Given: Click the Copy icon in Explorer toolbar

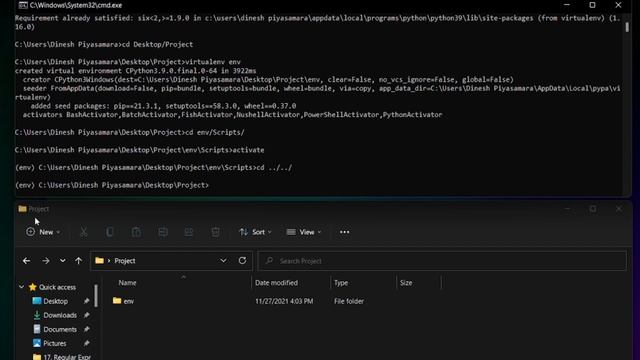Looking at the screenshot, I should coord(110,232).
